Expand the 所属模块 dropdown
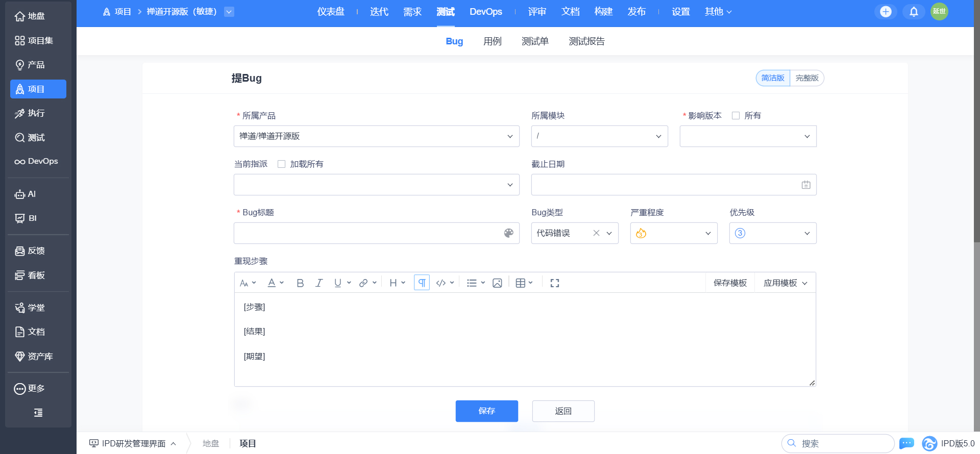The height and width of the screenshot is (454, 980). (600, 136)
